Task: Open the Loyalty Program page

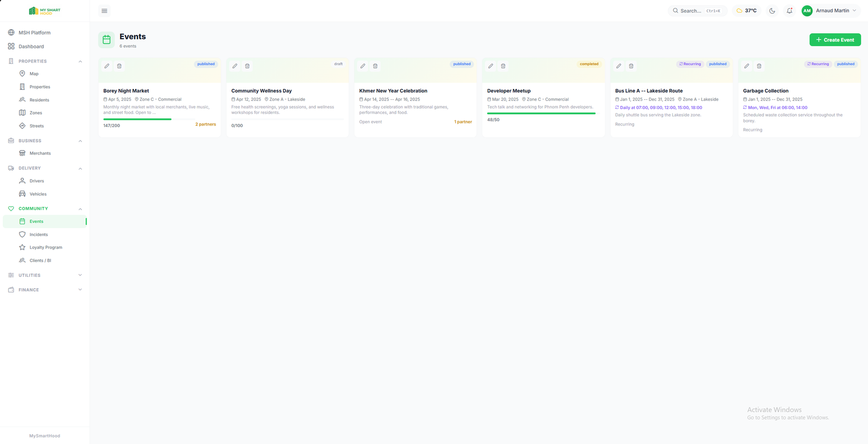Action: 44,248
